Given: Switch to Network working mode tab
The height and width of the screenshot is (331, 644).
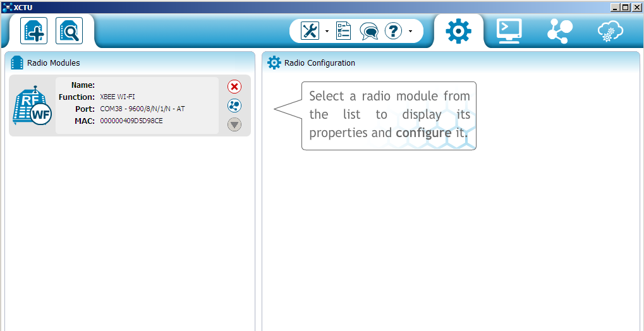Looking at the screenshot, I should pyautogui.click(x=560, y=31).
